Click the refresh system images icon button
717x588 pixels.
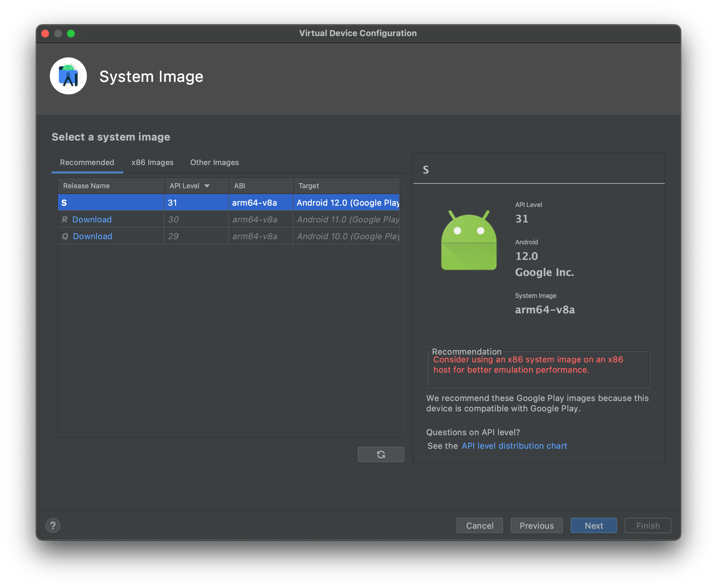pyautogui.click(x=381, y=454)
